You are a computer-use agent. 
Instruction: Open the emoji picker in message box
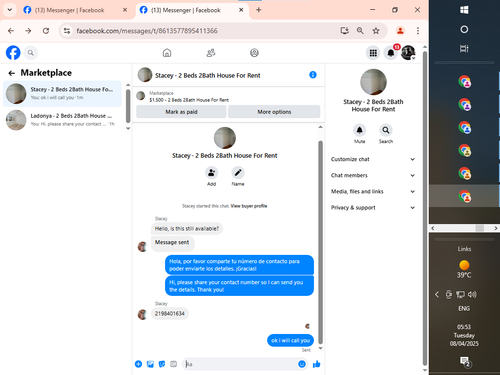(x=302, y=364)
